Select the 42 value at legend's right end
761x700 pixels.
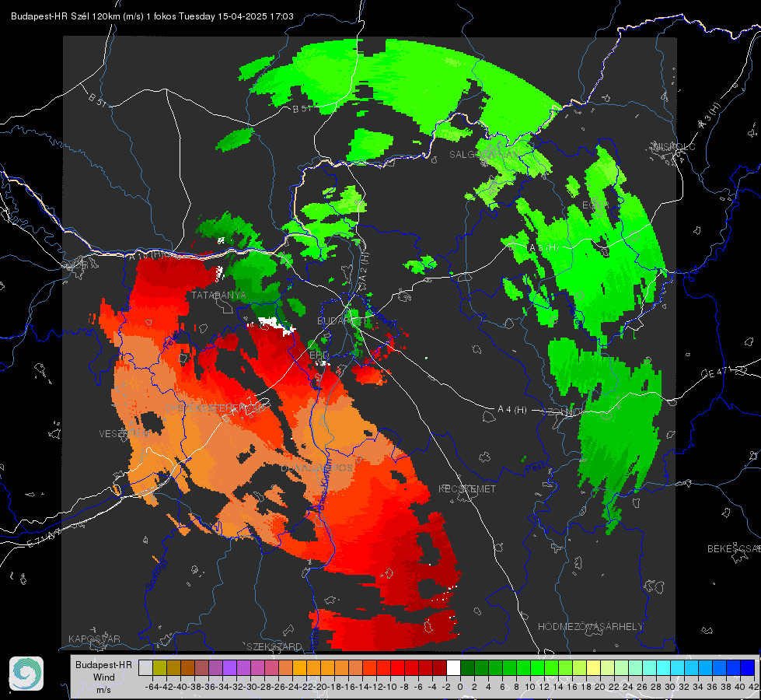[x=754, y=687]
